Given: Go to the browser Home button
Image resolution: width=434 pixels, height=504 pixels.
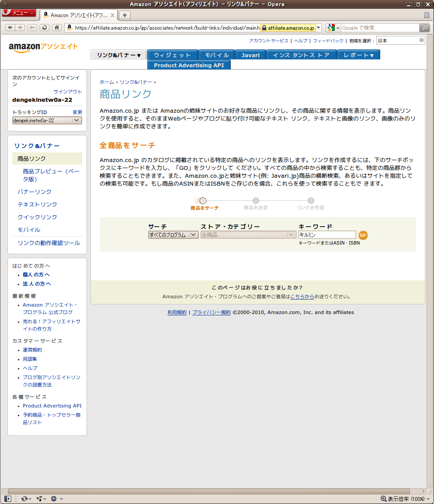Looking at the screenshot, I should pos(56,28).
